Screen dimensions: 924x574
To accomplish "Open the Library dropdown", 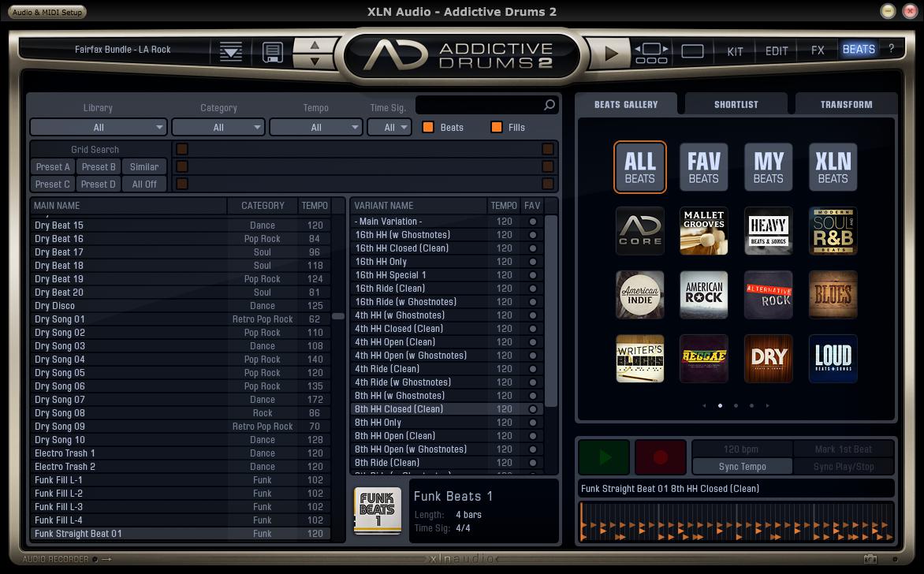I will pyautogui.click(x=99, y=127).
